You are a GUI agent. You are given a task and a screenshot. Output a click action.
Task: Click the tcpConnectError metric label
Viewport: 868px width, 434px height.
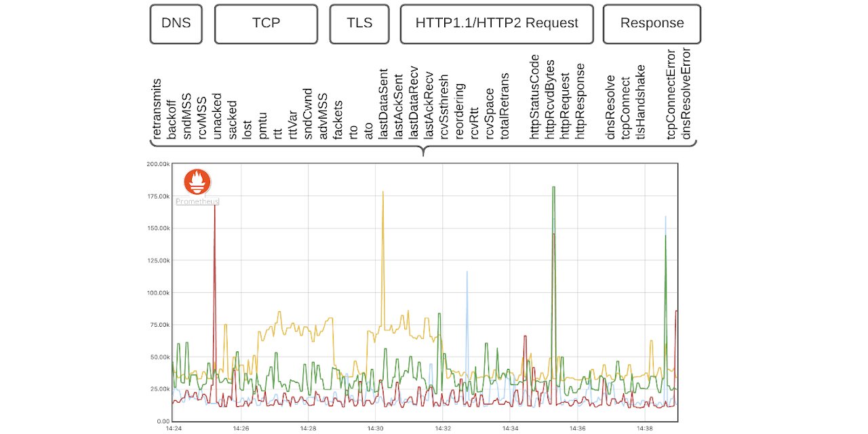click(671, 95)
